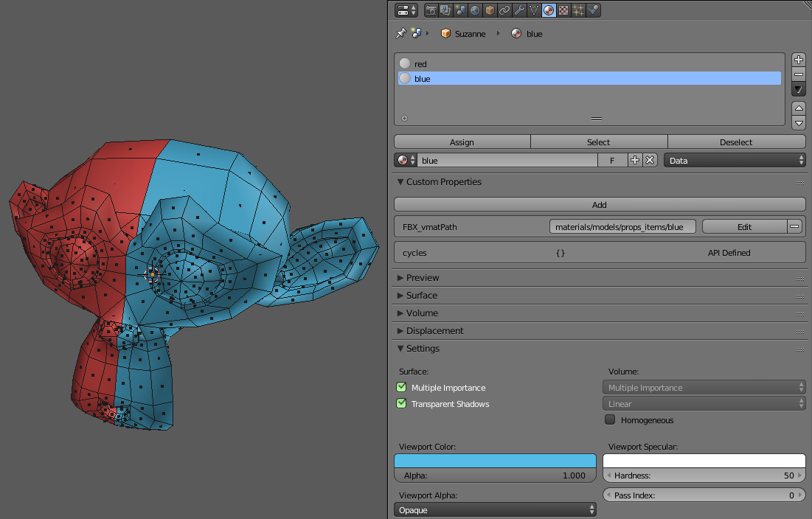Collapse the Settings panel

click(x=400, y=348)
